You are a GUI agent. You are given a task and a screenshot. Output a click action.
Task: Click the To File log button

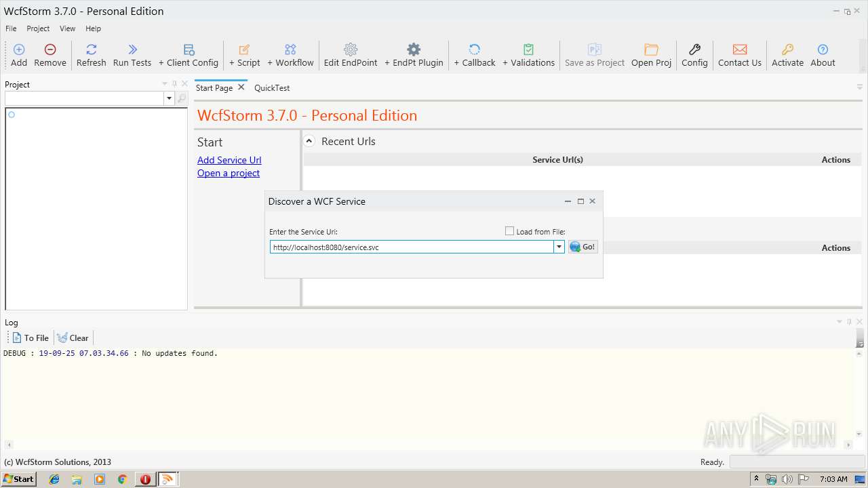click(31, 338)
